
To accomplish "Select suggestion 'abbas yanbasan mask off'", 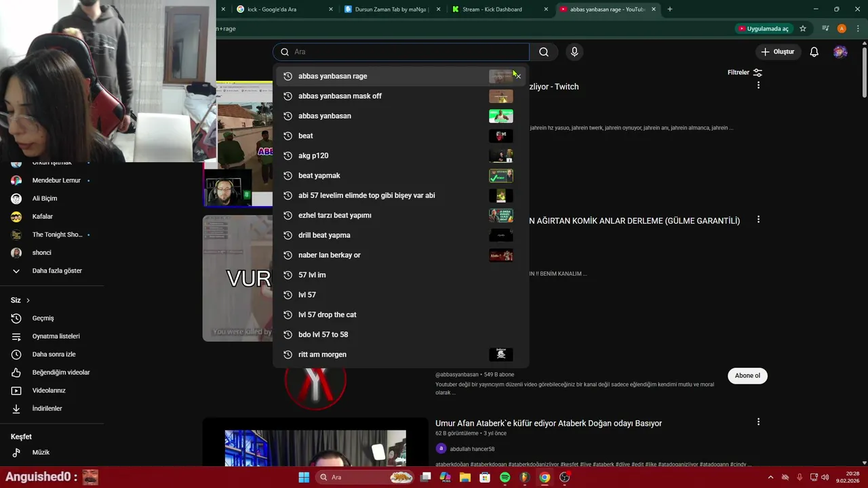I will pos(401,96).
